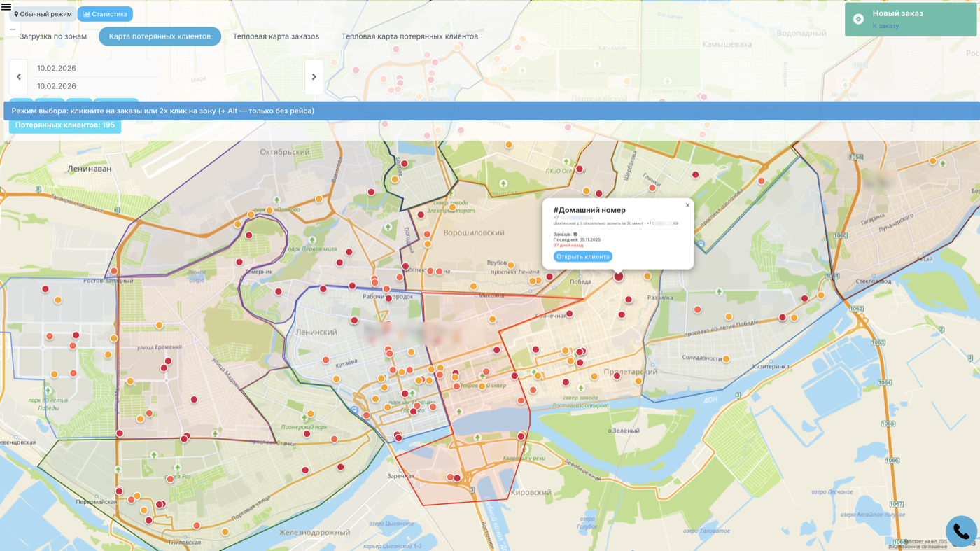Close the Домашний номер popup
The height and width of the screenshot is (551, 980).
(x=687, y=205)
